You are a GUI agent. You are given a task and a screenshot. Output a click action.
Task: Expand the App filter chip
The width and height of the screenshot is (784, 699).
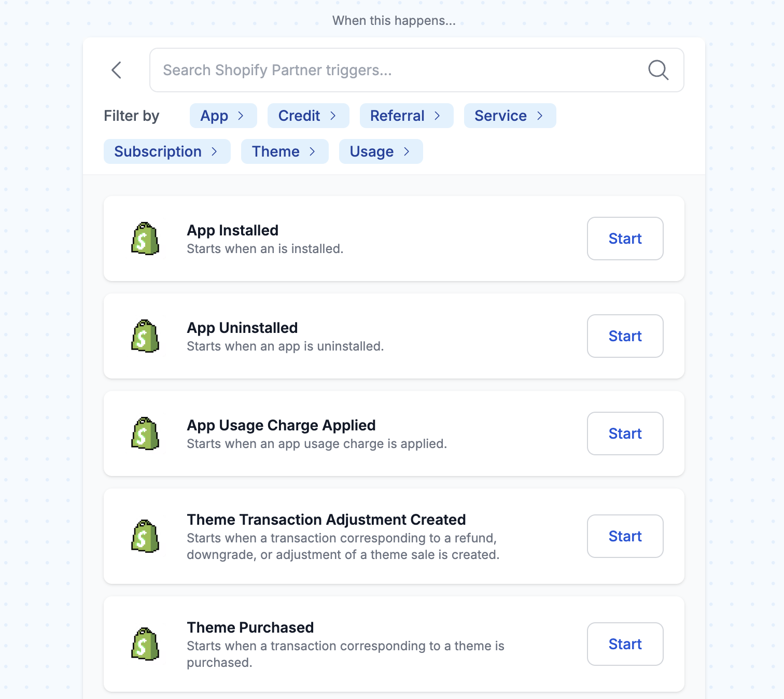click(x=223, y=116)
